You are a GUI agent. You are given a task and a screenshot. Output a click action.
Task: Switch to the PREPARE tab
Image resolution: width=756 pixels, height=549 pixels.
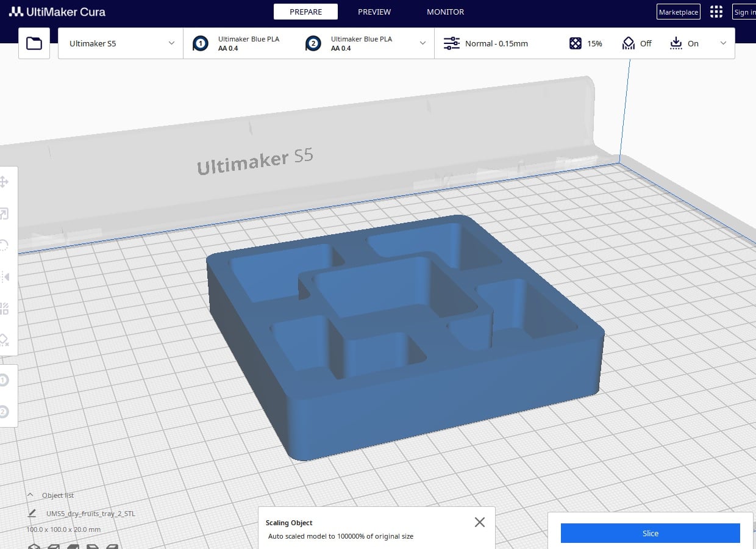[x=305, y=12]
